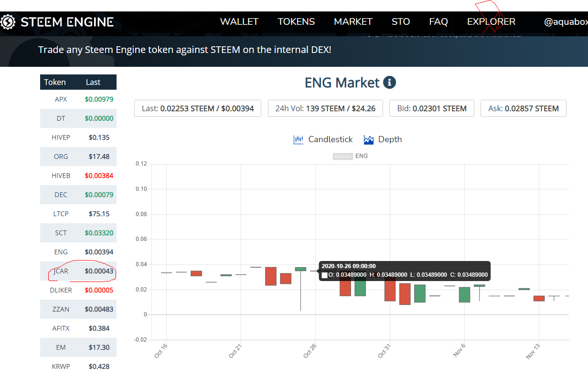
Task: Select the ORG token row
Action: pos(78,157)
